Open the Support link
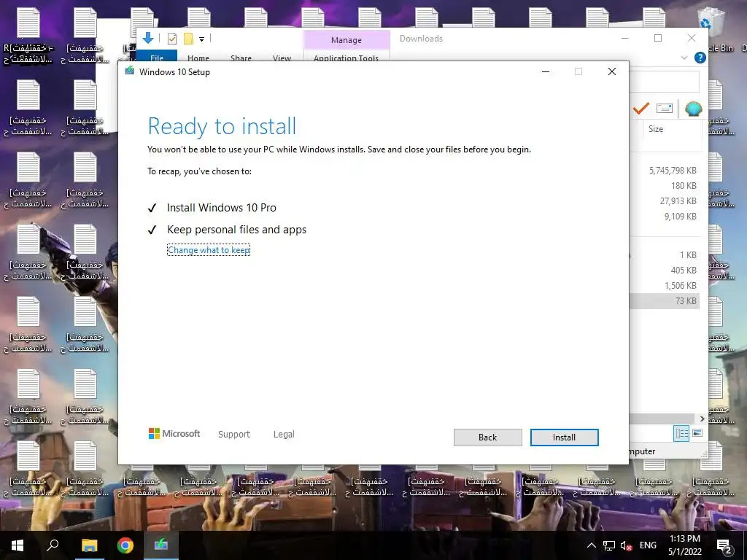 (x=234, y=435)
